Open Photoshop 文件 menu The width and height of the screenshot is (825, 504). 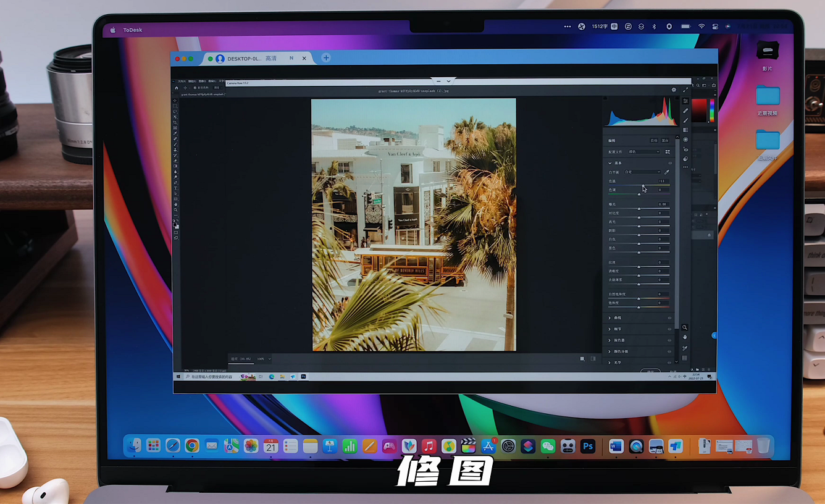[182, 81]
